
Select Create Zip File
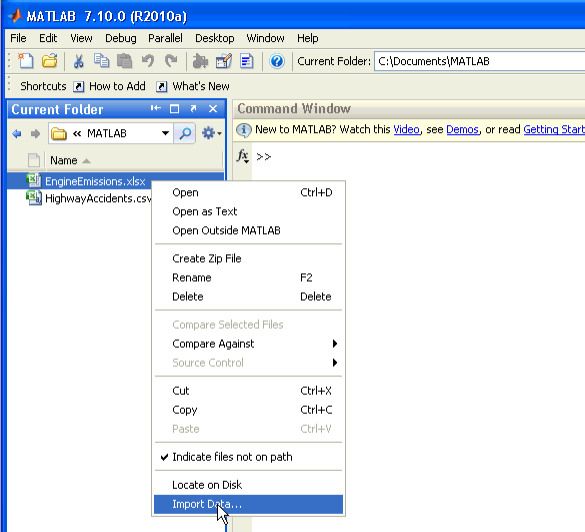coord(248,259)
